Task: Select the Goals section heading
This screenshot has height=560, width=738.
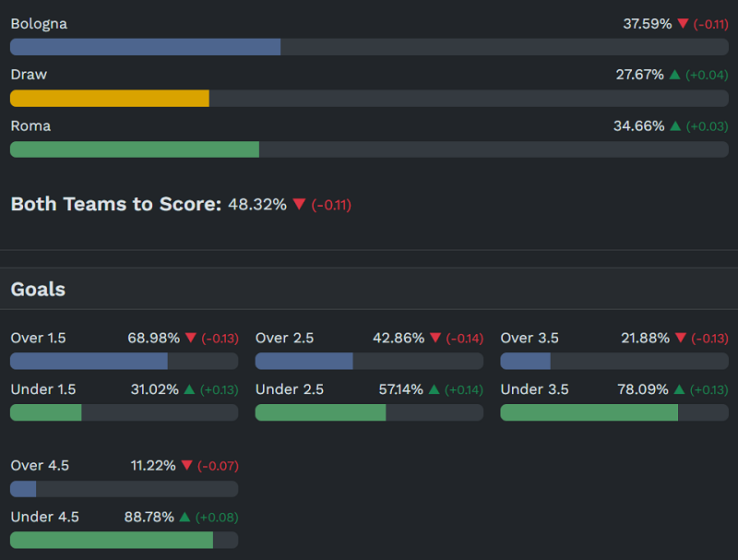Action: click(x=38, y=290)
